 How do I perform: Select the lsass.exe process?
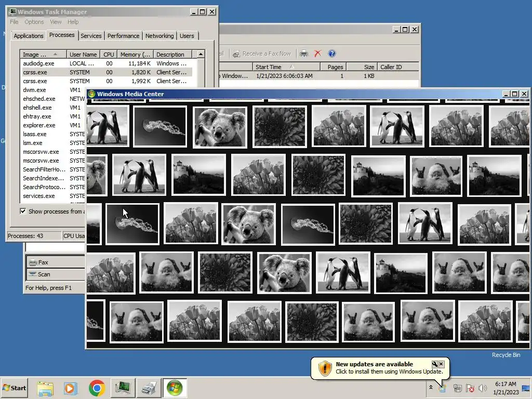point(53,134)
